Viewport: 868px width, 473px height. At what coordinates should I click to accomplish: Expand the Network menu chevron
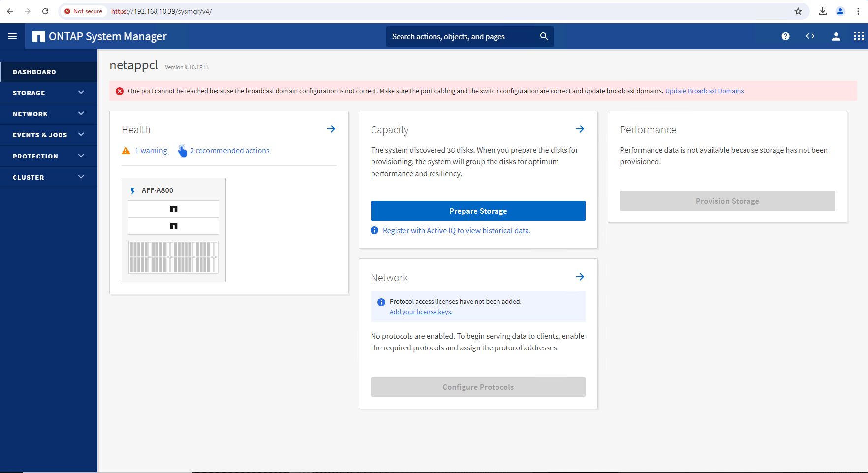coord(81,113)
